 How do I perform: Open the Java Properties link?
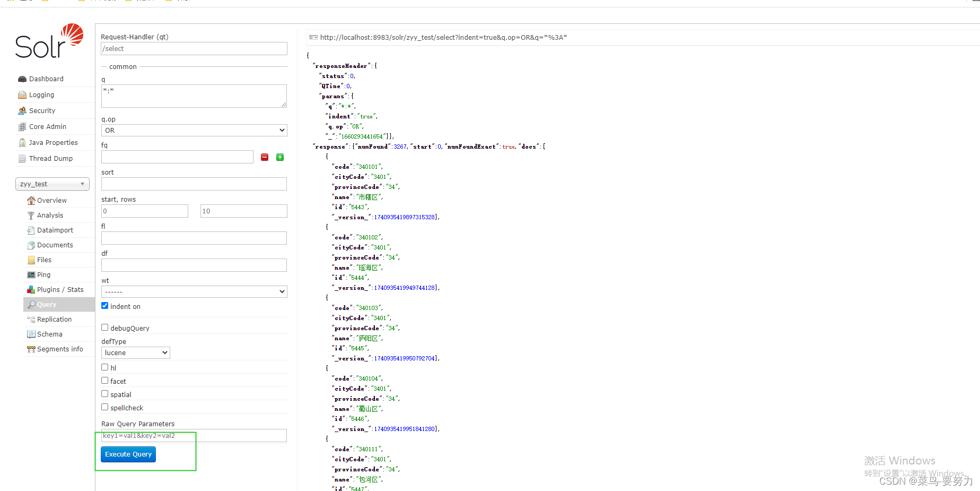(x=53, y=143)
